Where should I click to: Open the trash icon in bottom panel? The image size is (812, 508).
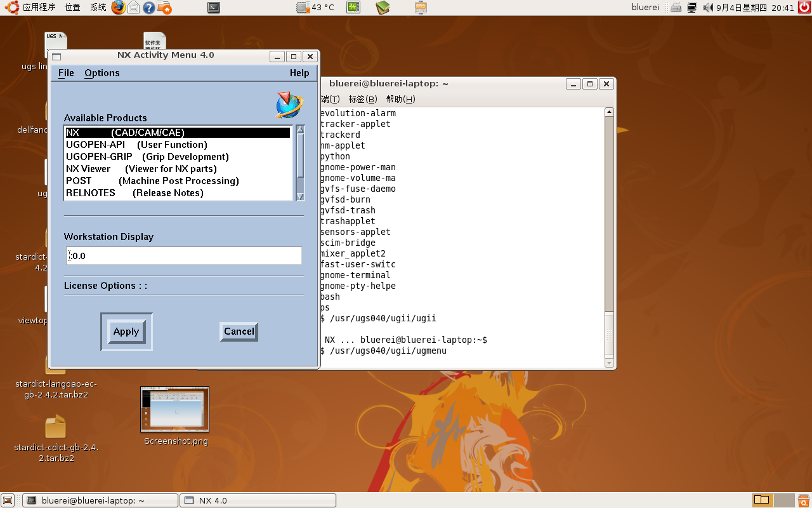coord(803,500)
